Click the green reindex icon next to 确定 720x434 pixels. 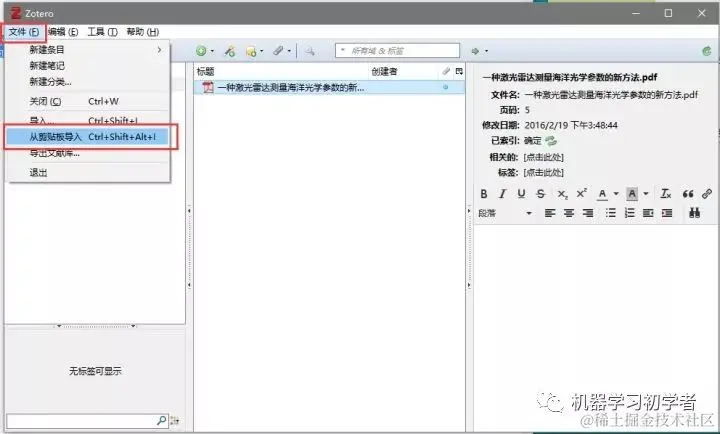pos(551,141)
